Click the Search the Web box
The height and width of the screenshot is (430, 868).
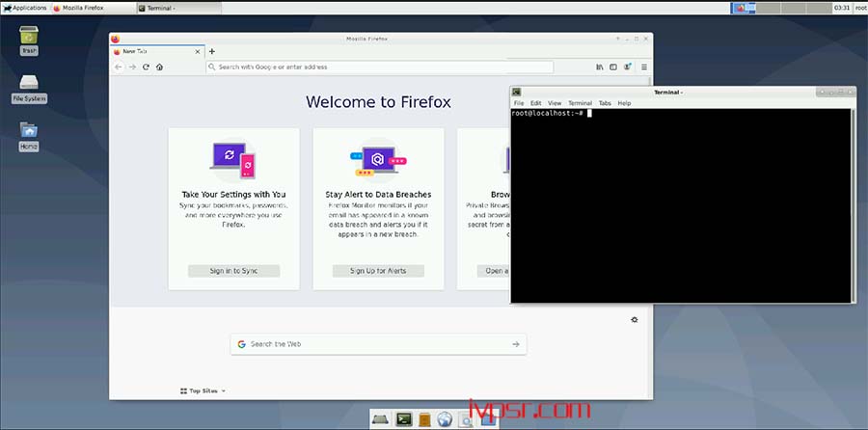pos(379,344)
